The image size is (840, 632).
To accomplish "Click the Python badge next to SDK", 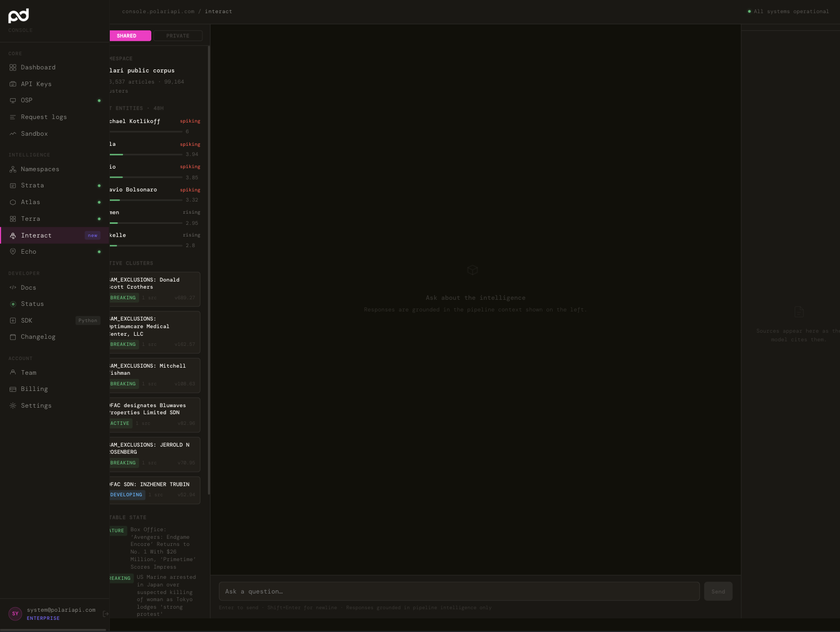I will coord(88,321).
